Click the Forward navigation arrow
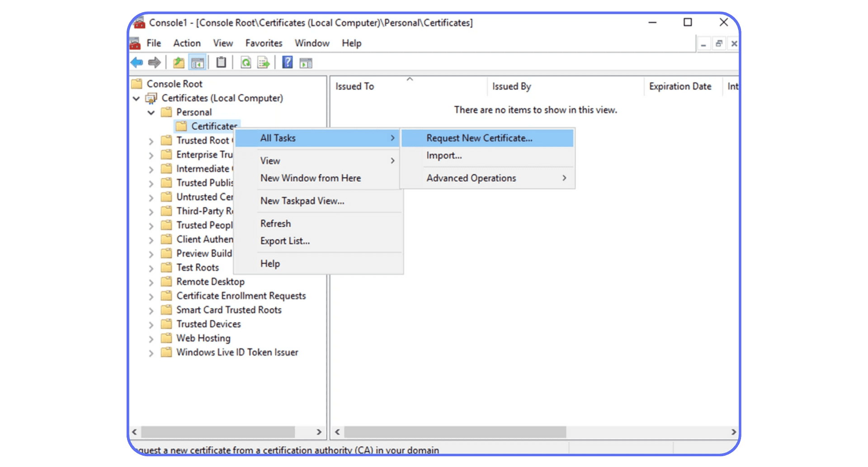This screenshot has width=868, height=467. 154,62
